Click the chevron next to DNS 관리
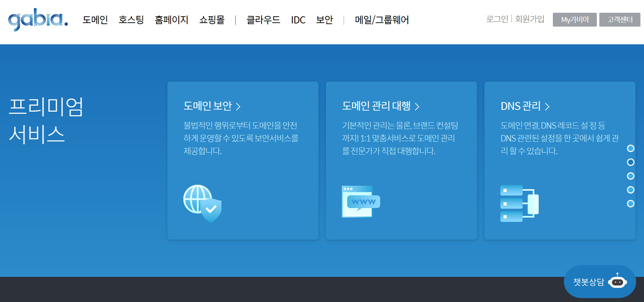Screen dimensions: 644x302 547,106
